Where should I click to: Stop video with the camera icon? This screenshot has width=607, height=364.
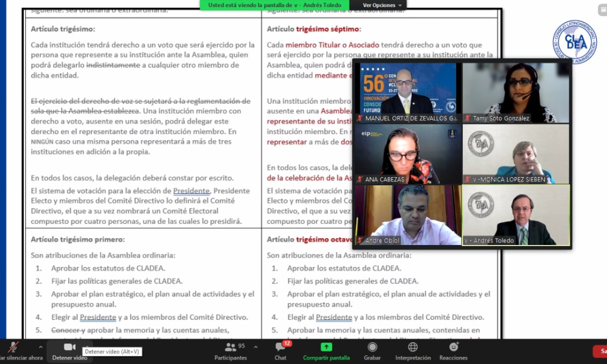pyautogui.click(x=70, y=347)
